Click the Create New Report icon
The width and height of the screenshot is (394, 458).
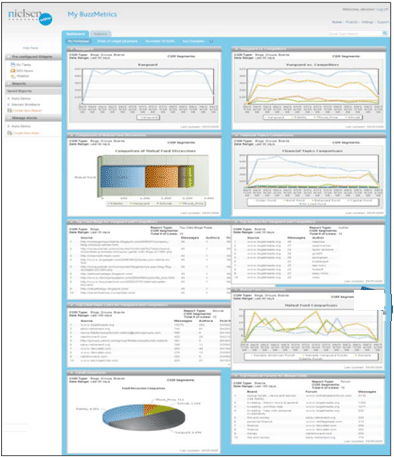pos(10,110)
